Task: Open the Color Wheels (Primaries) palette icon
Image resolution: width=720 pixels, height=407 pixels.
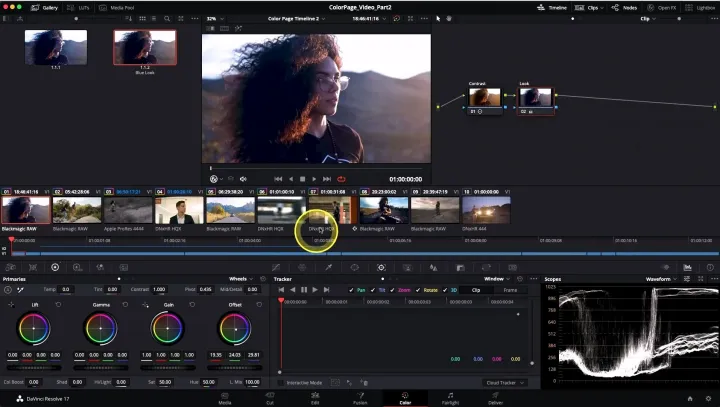Action: (x=55, y=267)
